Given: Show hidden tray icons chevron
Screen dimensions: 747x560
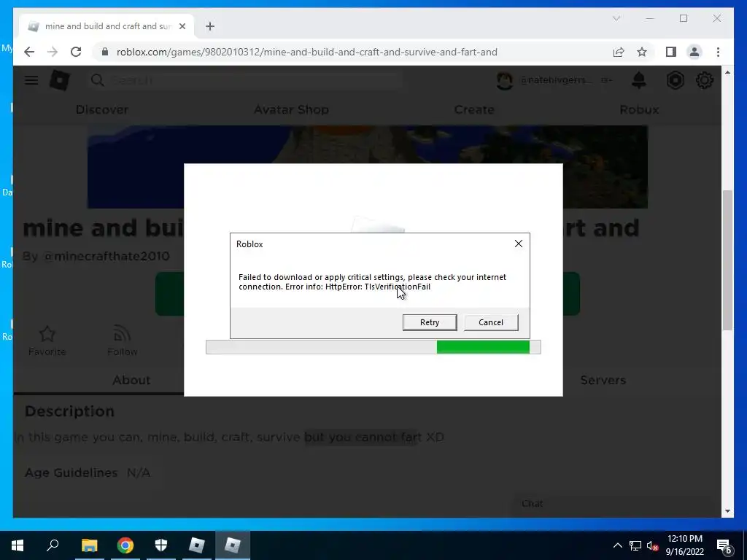Looking at the screenshot, I should [x=617, y=545].
